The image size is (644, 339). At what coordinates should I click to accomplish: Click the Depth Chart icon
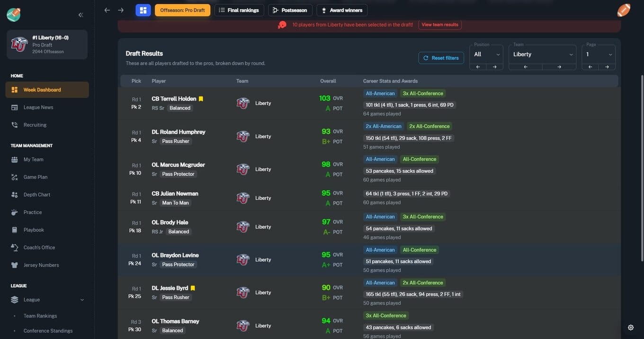pyautogui.click(x=15, y=194)
